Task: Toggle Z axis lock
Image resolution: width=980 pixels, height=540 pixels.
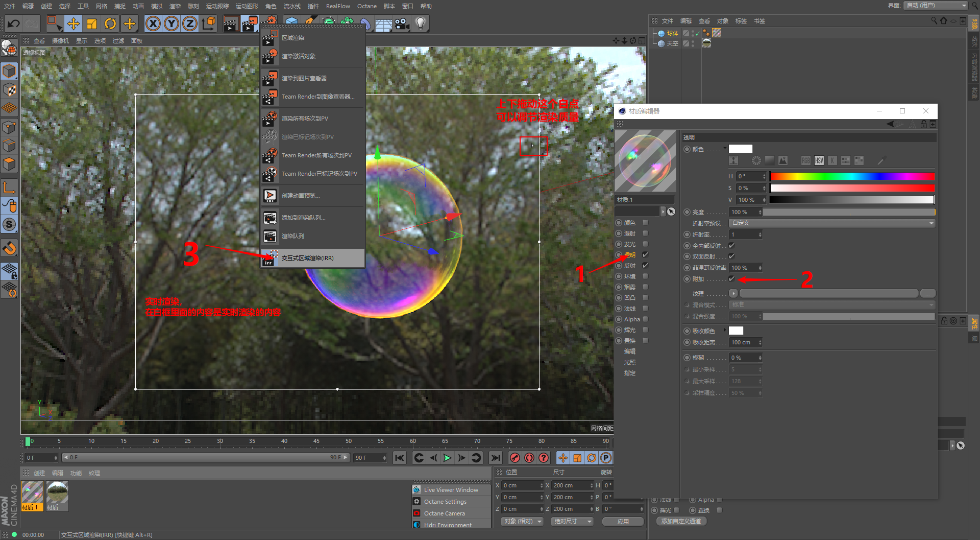Action: tap(190, 24)
